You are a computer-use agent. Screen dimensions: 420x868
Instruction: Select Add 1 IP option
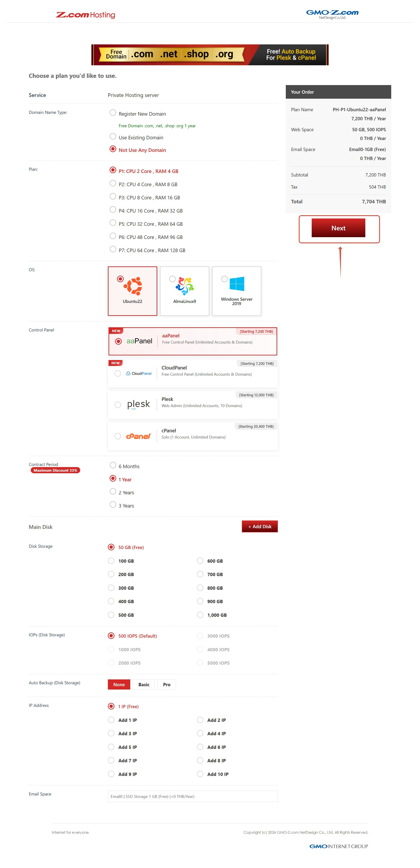111,720
